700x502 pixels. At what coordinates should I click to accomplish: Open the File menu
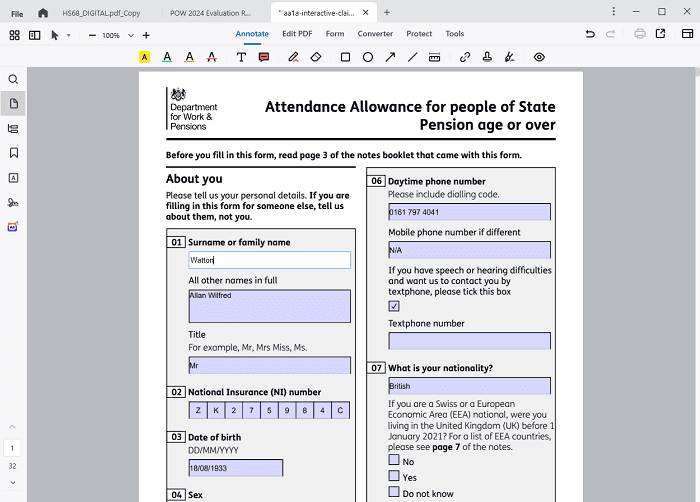(x=17, y=13)
